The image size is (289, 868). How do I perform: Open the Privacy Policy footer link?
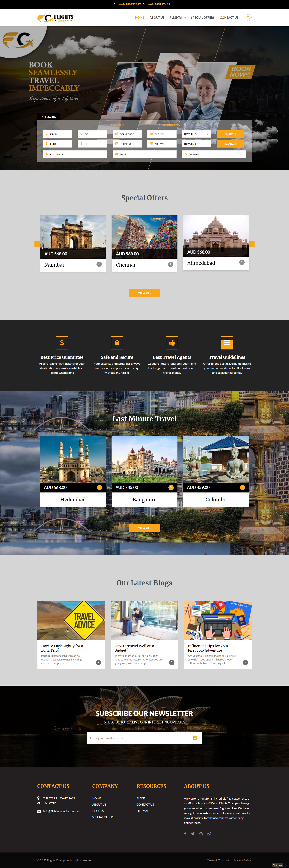pyautogui.click(x=242, y=860)
